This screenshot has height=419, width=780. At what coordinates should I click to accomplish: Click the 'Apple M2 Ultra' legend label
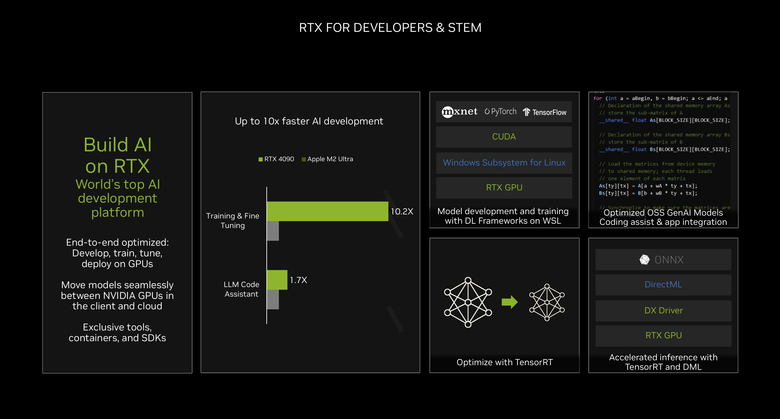coord(330,159)
